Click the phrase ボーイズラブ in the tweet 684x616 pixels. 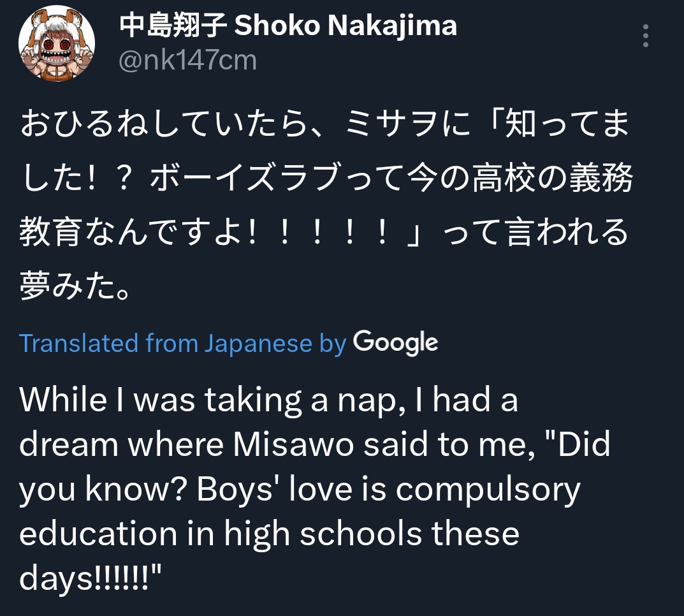point(247,177)
